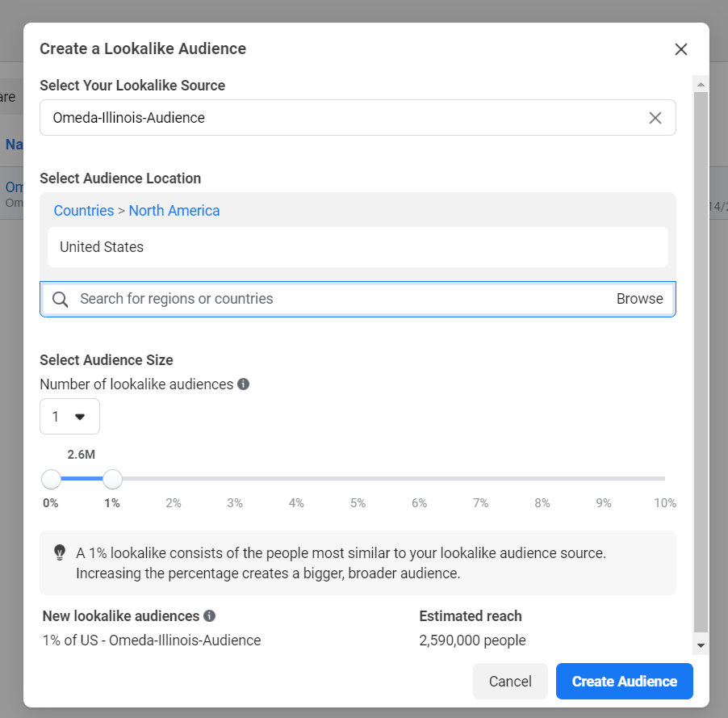728x718 pixels.
Task: Click the Create Audience button
Action: (624, 681)
